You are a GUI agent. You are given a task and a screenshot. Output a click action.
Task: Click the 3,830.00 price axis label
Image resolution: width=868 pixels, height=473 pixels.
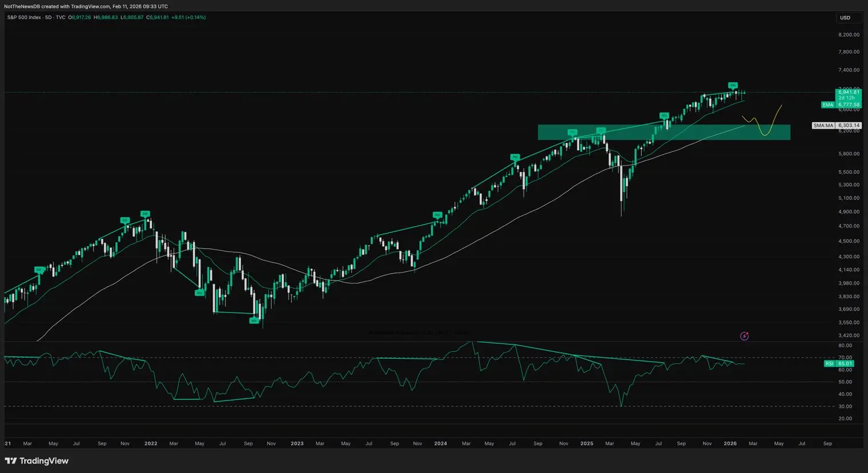849,296
